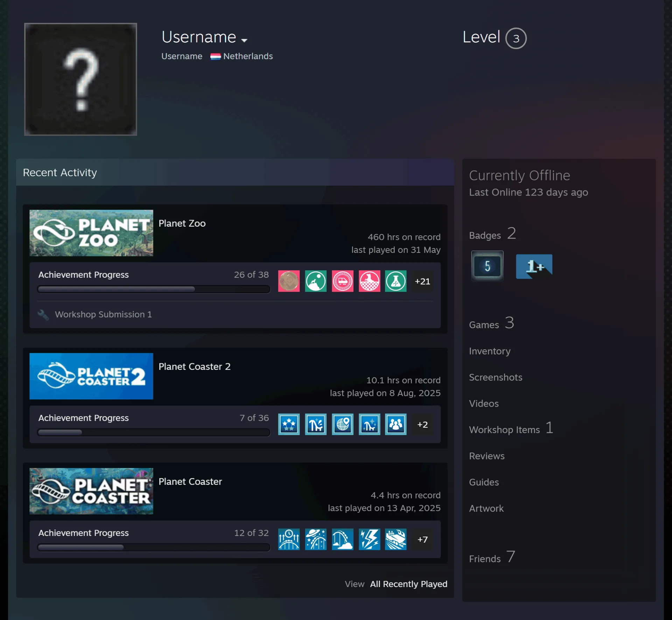
Task: Open the Games list in the sidebar
Action: coord(491,324)
